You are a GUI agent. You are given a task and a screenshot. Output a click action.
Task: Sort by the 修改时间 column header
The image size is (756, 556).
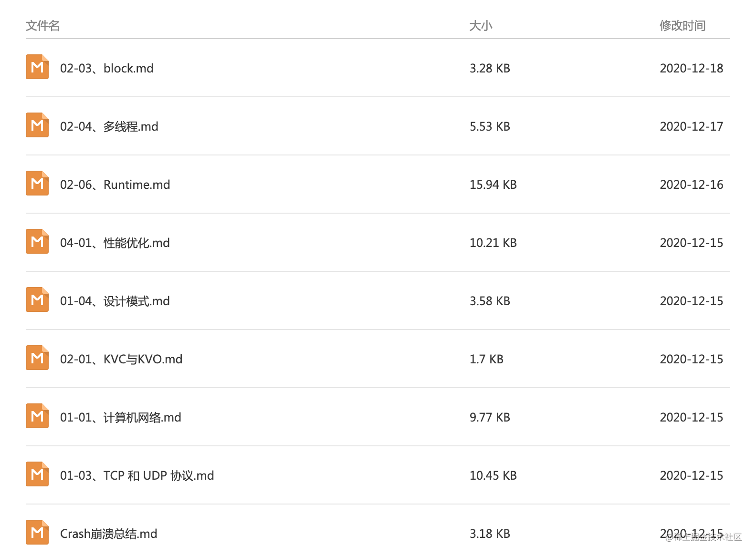tap(682, 26)
